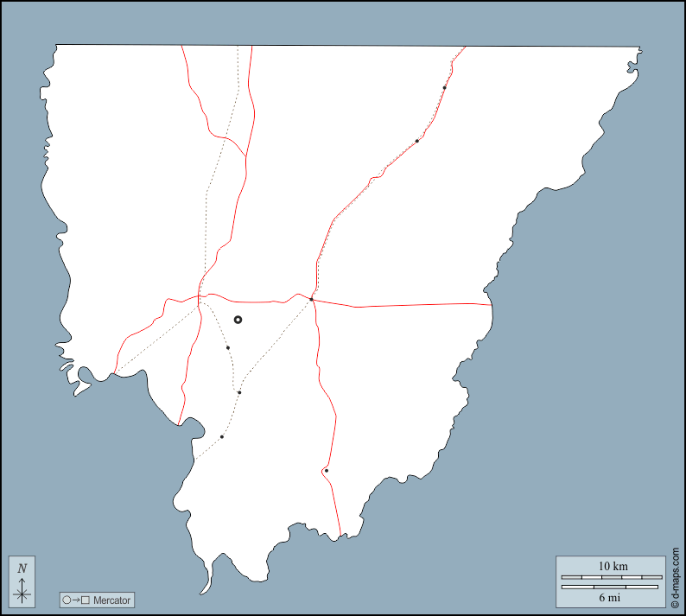Click the circle-to-square projection icon
Viewport: 686px width, 616px height.
click(x=75, y=600)
